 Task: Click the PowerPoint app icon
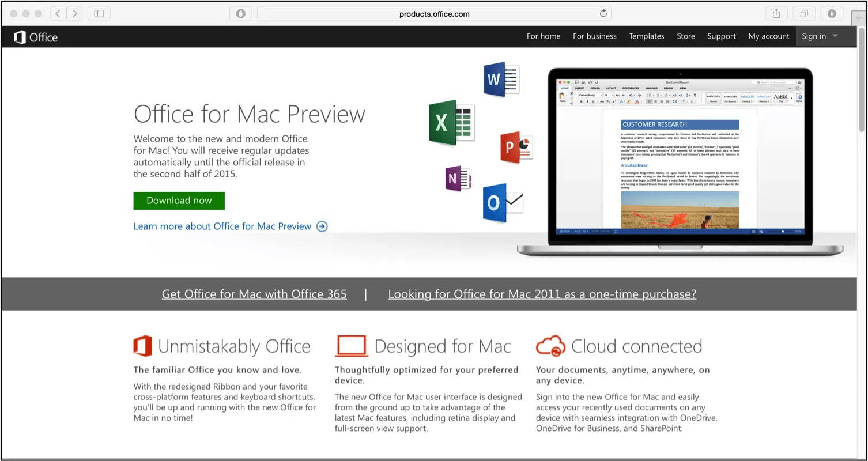click(516, 148)
